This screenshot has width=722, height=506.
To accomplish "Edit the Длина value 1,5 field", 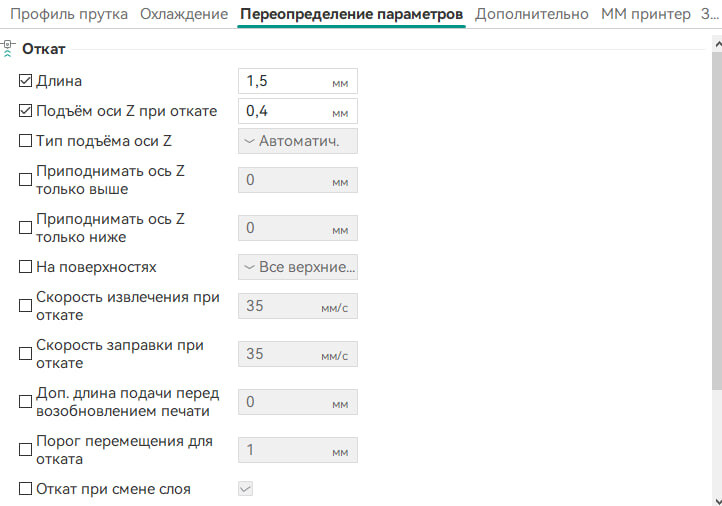I will click(x=298, y=81).
